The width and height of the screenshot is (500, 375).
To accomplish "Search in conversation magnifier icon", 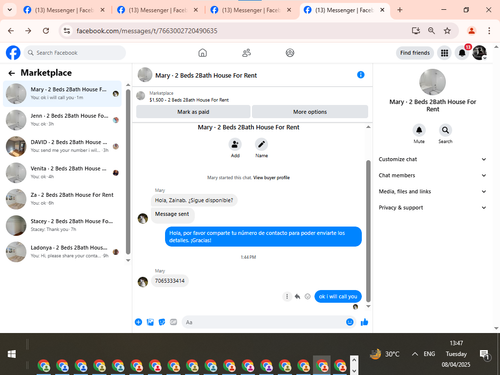I will point(445,130).
